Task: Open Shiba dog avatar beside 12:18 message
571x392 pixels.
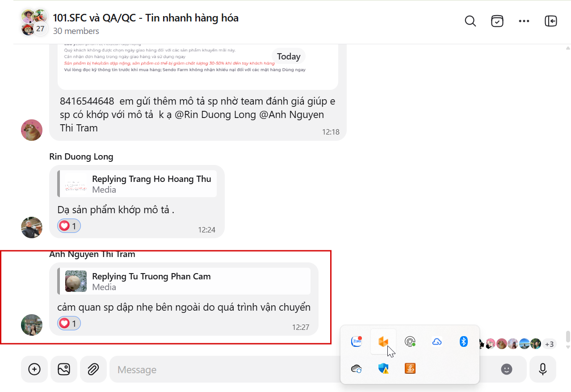Action: click(x=32, y=130)
